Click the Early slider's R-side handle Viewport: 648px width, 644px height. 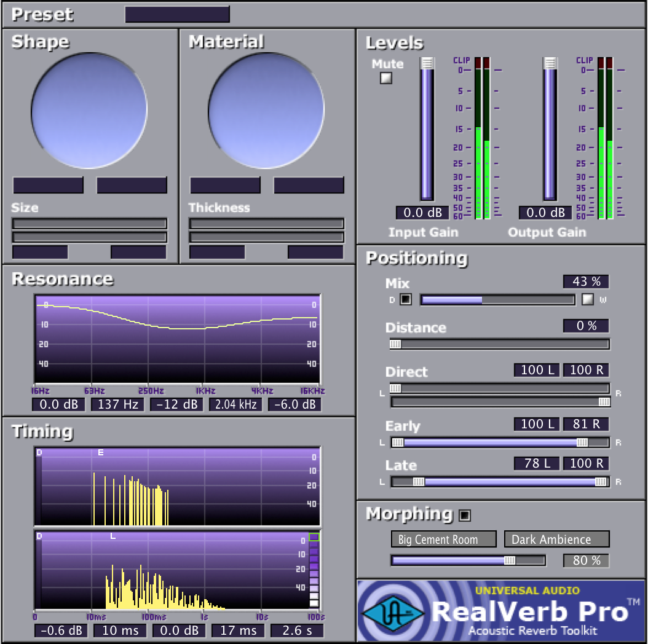[582, 442]
